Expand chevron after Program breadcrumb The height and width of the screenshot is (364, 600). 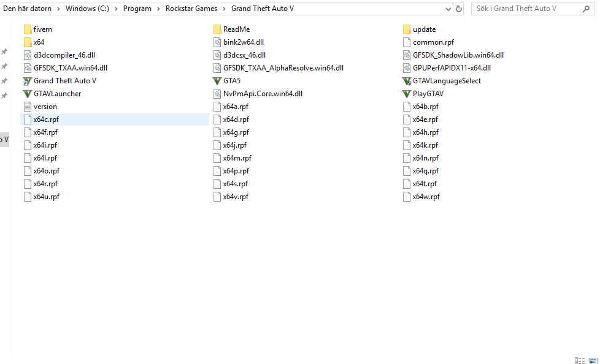[158, 9]
